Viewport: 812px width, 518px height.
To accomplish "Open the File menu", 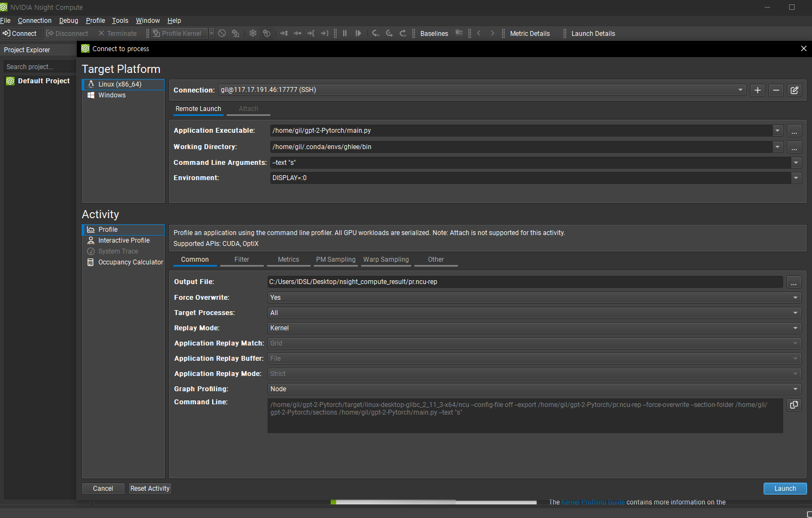I will pyautogui.click(x=5, y=21).
